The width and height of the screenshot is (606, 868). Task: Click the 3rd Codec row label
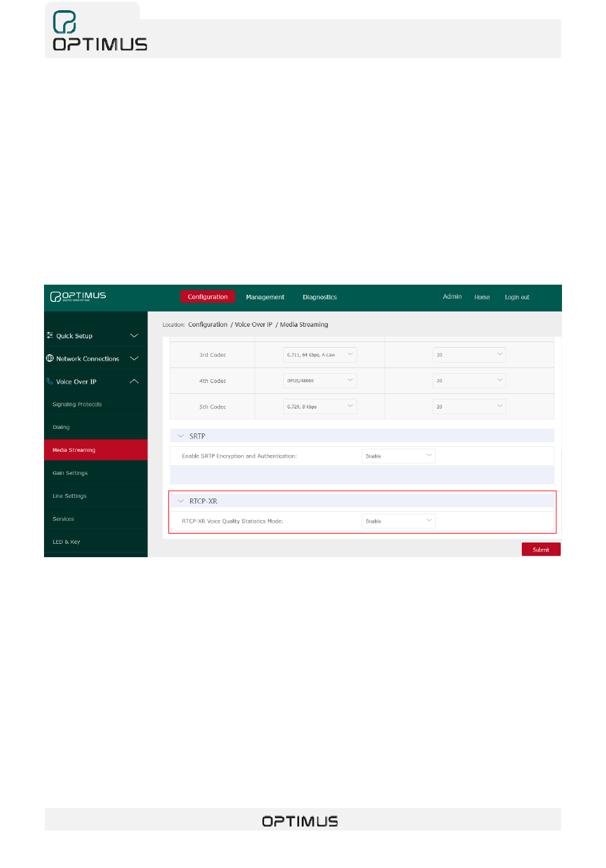pyautogui.click(x=212, y=355)
